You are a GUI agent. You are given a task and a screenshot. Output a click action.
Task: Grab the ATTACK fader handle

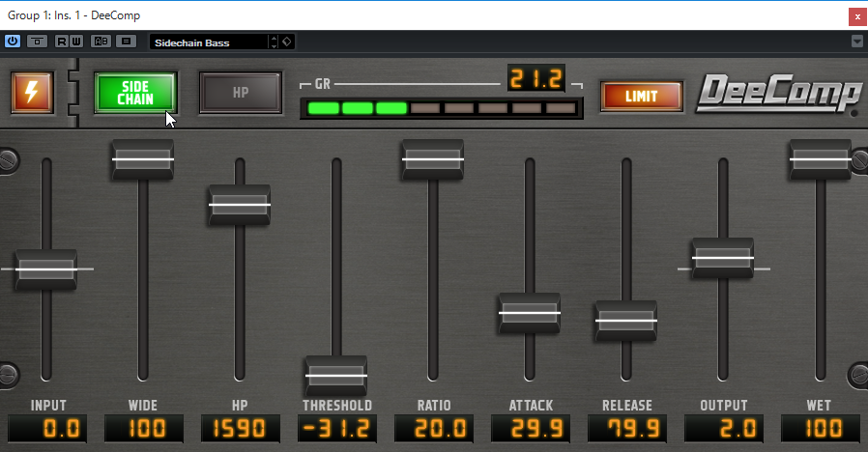point(530,313)
